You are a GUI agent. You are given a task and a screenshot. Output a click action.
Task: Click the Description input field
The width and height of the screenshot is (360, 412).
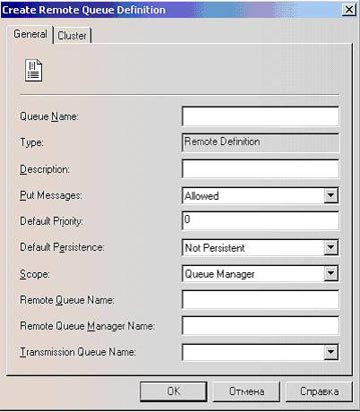click(260, 168)
